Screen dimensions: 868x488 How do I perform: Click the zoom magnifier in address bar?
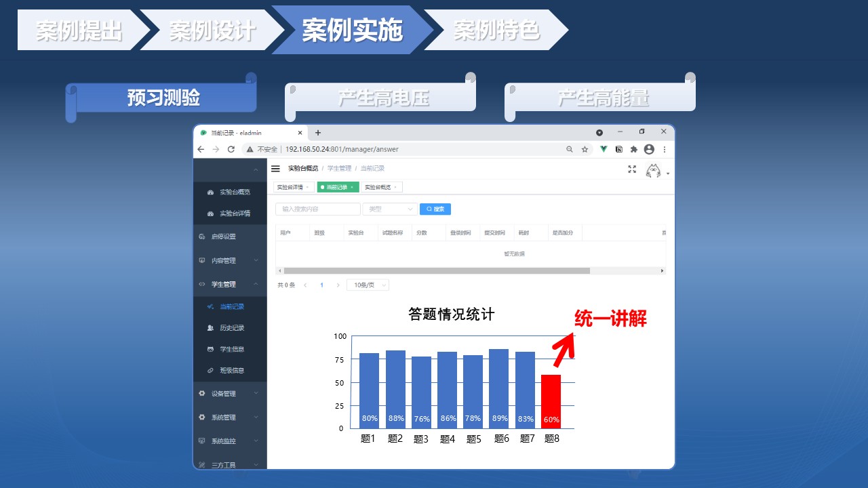click(570, 149)
